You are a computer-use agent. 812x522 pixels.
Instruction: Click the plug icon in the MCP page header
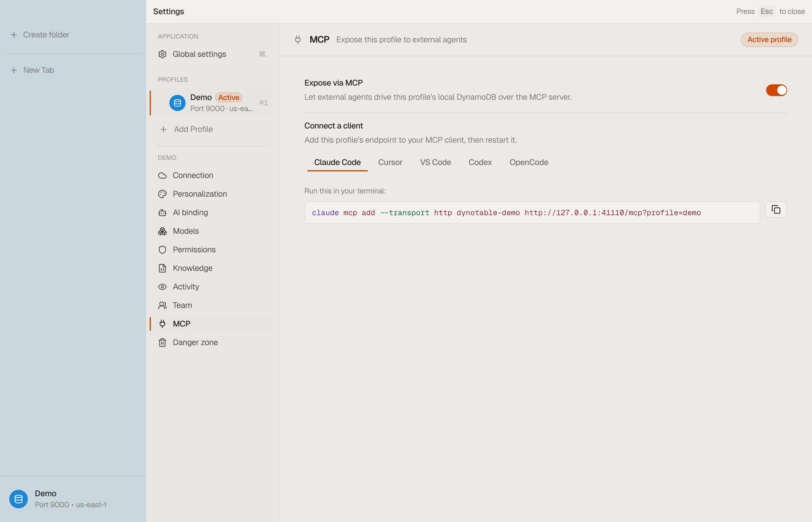point(298,40)
